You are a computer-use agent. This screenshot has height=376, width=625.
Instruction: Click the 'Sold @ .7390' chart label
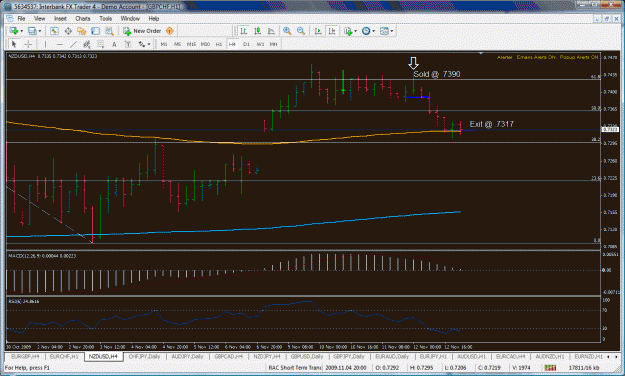click(x=436, y=74)
